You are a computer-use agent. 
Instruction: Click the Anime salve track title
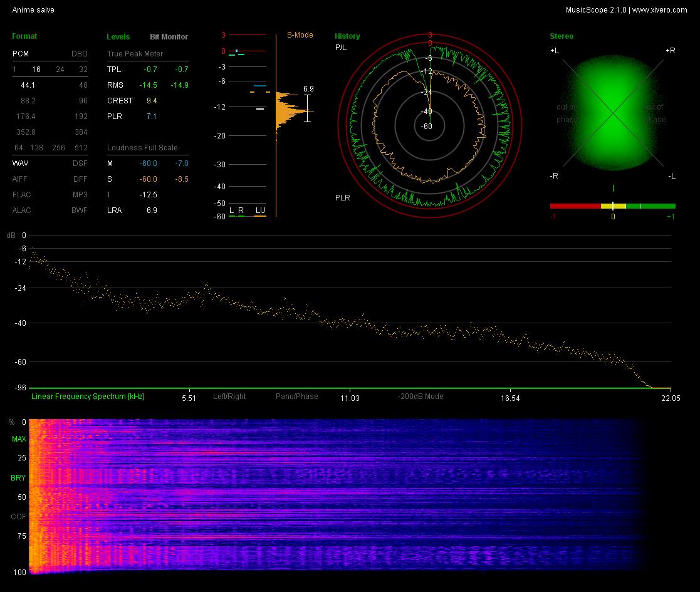pos(33,10)
